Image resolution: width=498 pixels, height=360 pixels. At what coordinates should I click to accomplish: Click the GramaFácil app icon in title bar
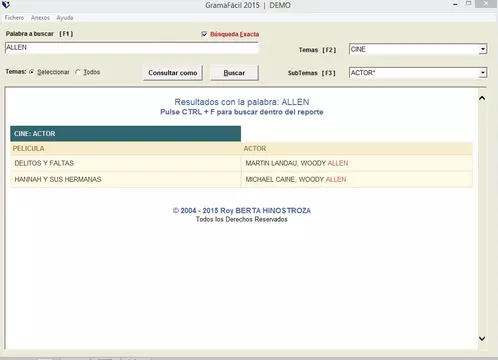(x=6, y=4)
